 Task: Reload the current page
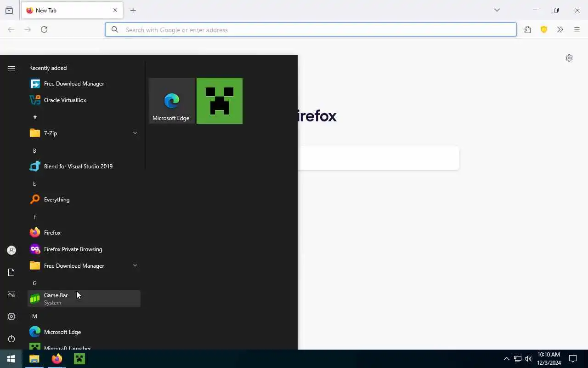(x=44, y=29)
